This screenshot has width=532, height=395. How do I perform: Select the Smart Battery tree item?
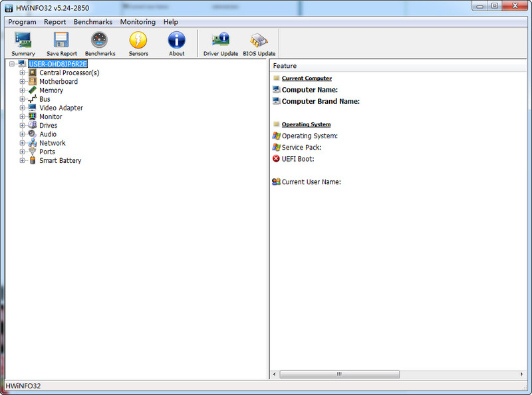[60, 161]
